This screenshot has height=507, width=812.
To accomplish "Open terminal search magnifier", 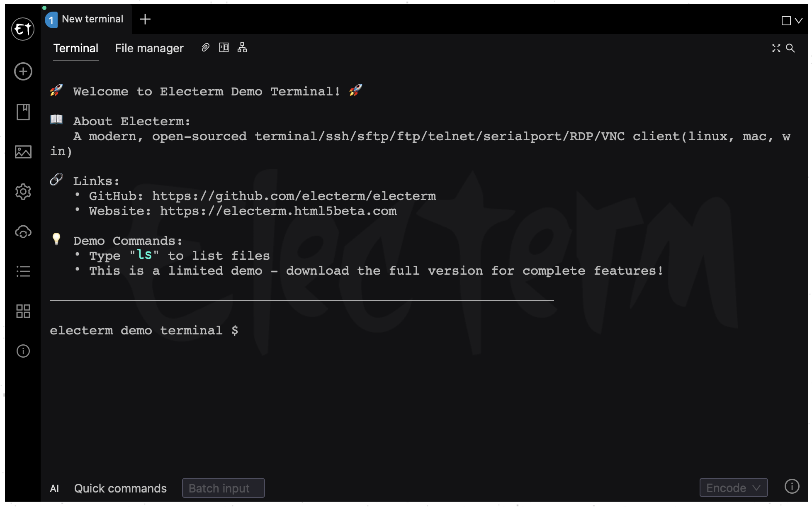I will (790, 48).
